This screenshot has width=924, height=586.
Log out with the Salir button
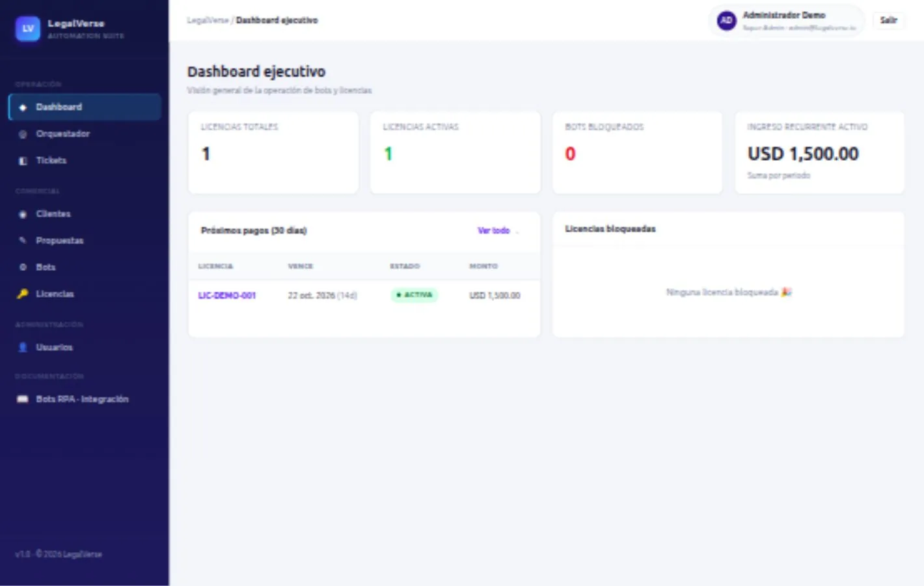click(888, 21)
